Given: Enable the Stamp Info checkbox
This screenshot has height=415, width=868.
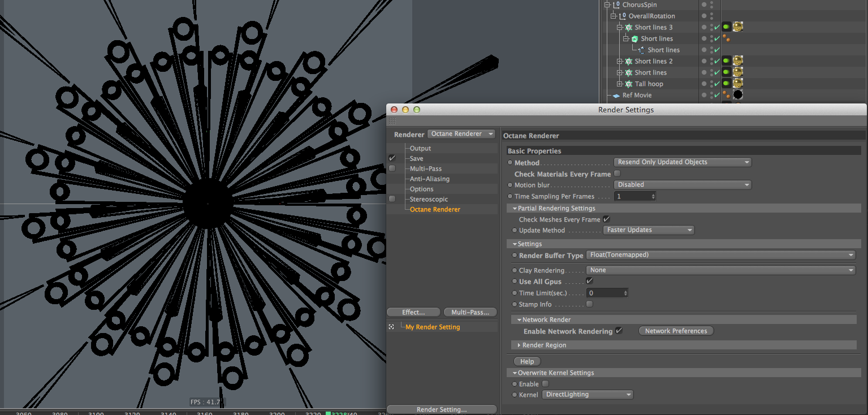Looking at the screenshot, I should click(x=590, y=304).
